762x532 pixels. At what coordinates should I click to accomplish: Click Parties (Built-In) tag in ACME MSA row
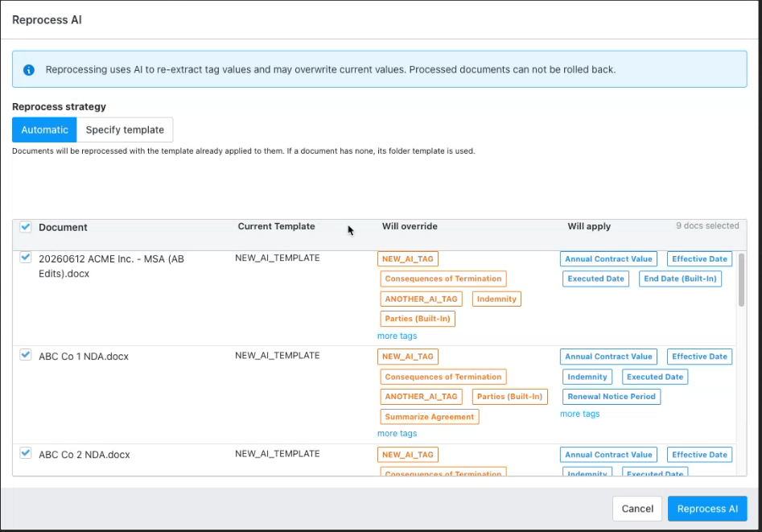(418, 319)
